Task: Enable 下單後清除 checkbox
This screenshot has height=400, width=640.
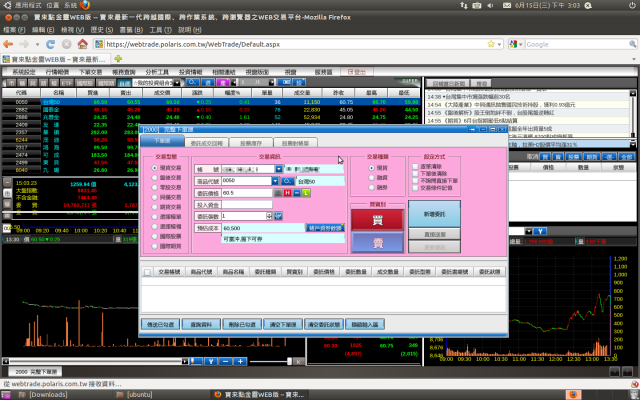Action: 416,173
